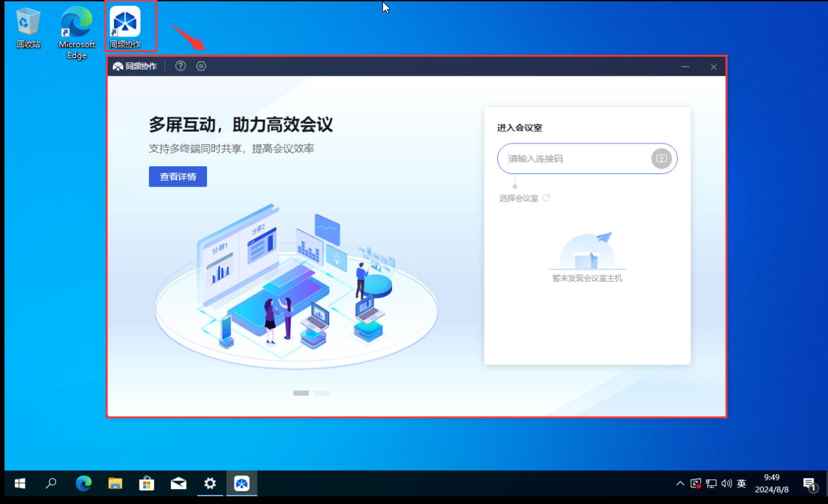The height and width of the screenshot is (504, 828).
Task: Open Settings gear on taskbar
Action: [x=210, y=484]
